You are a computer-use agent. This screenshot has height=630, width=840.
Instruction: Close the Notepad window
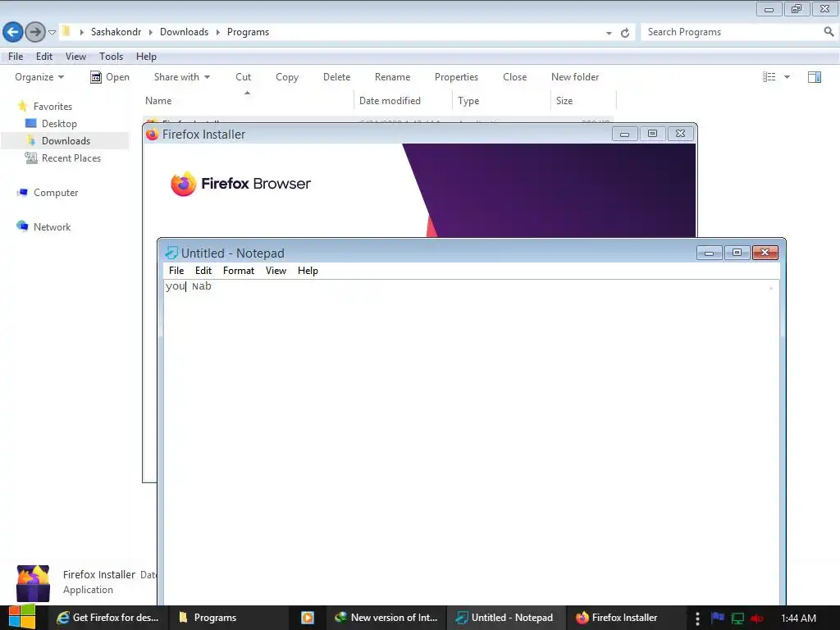coord(765,253)
